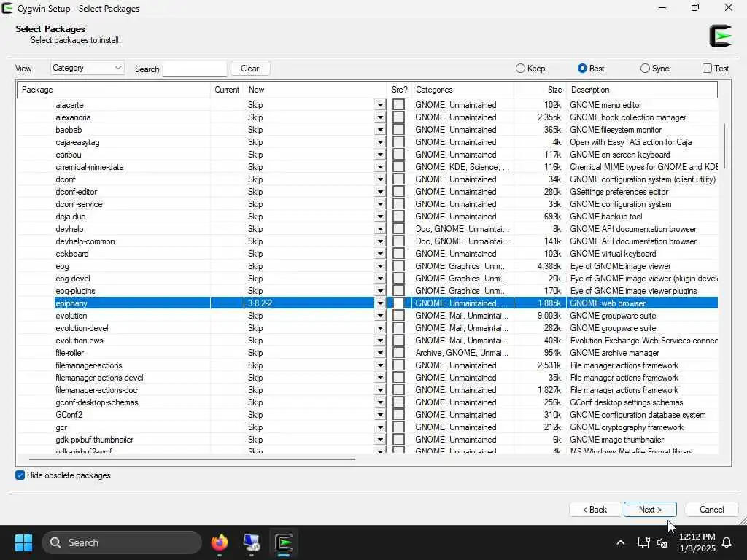Screen dimensions: 747x560
Task: Open version dropdown for epiphany
Action: (380, 303)
